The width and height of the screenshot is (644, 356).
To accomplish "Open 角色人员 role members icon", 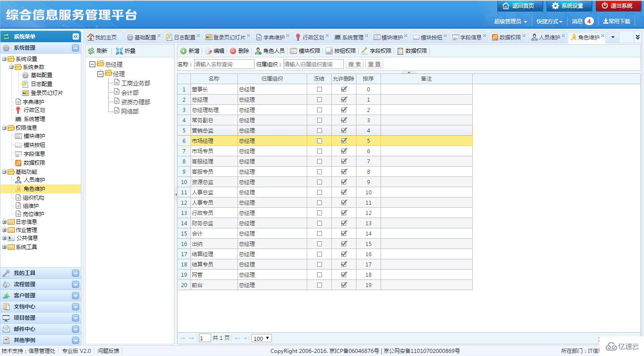I will click(258, 51).
